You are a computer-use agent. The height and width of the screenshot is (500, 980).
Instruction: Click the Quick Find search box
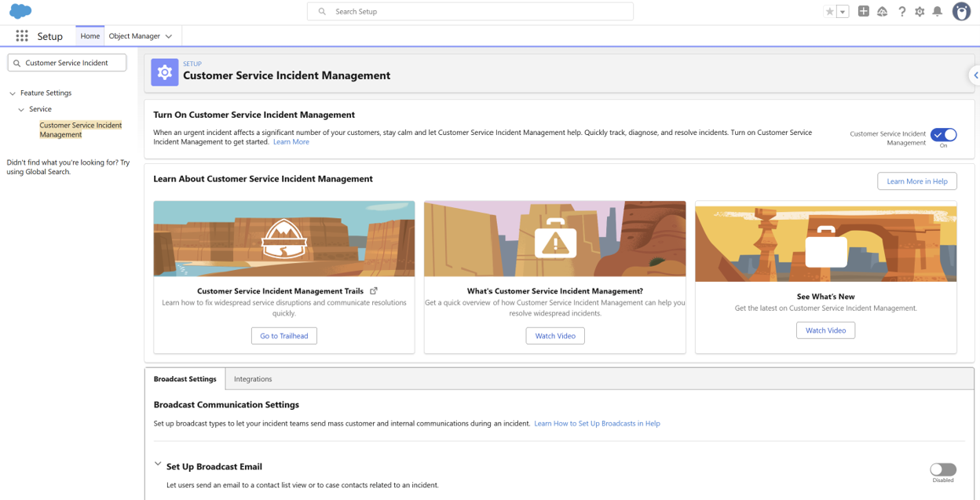[x=67, y=63]
